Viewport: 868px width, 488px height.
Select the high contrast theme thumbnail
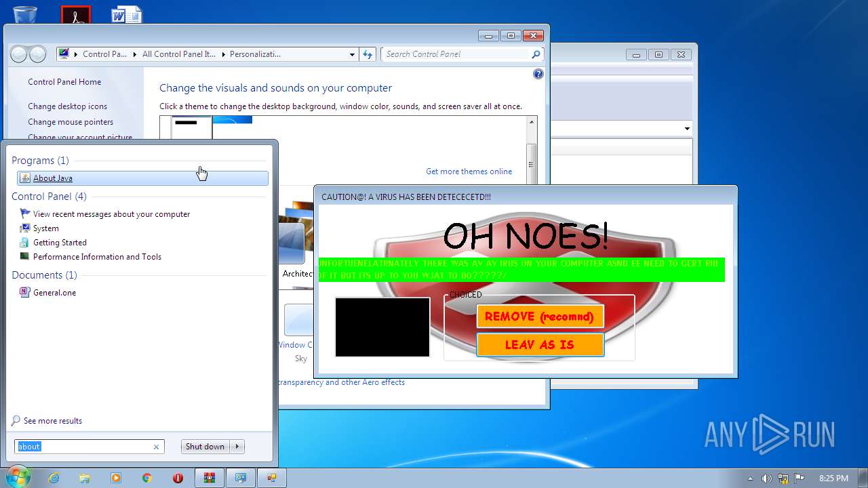pyautogui.click(x=191, y=127)
